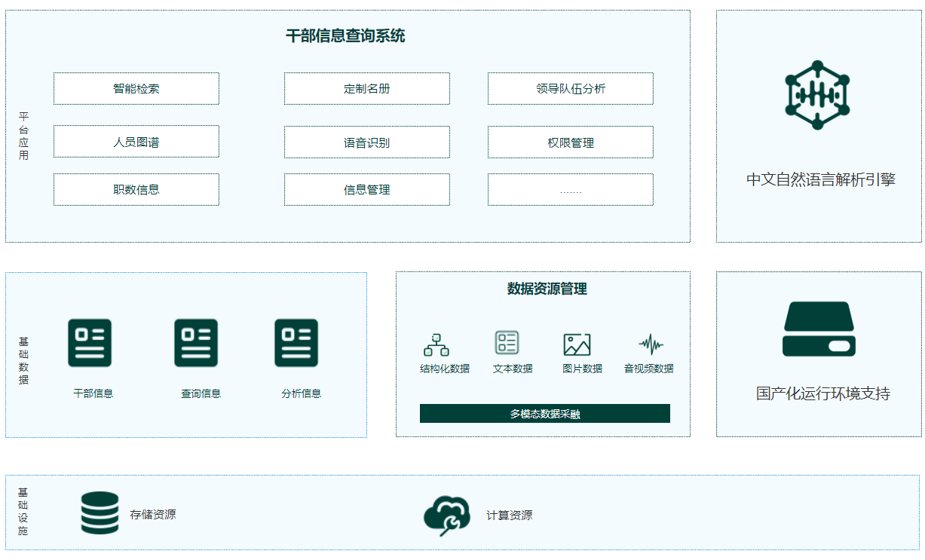Click the 信息管理 box

point(367,190)
